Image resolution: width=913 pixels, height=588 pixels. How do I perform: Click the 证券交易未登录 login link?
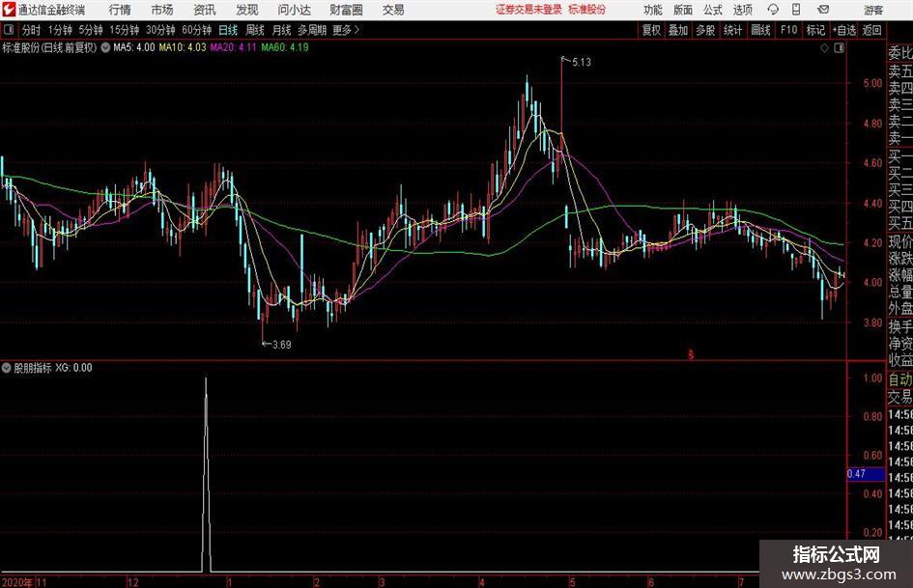528,10
